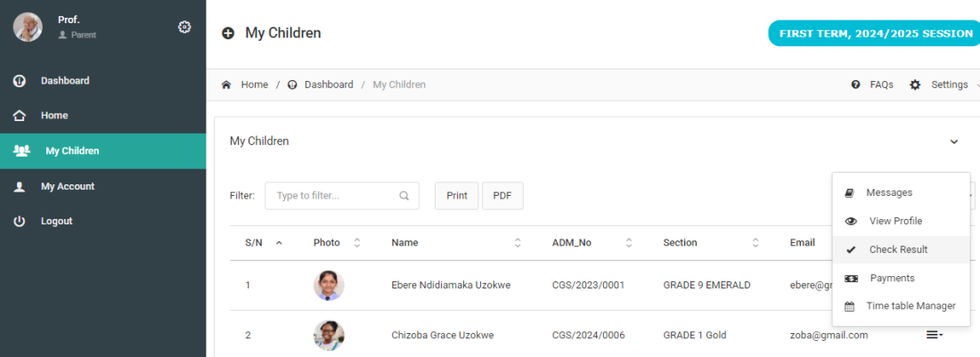This screenshot has width=980, height=357.
Task: Open the gear settings icon beside Prof.
Action: click(184, 27)
